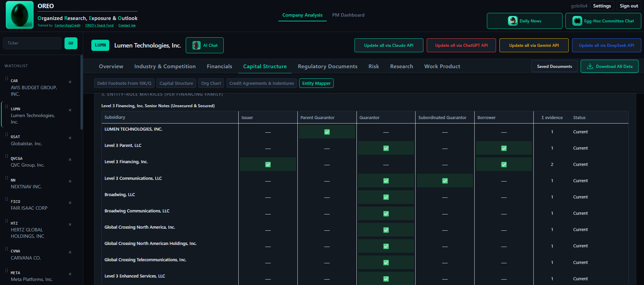
Task: Click the drag handle for META
Action: point(6,270)
